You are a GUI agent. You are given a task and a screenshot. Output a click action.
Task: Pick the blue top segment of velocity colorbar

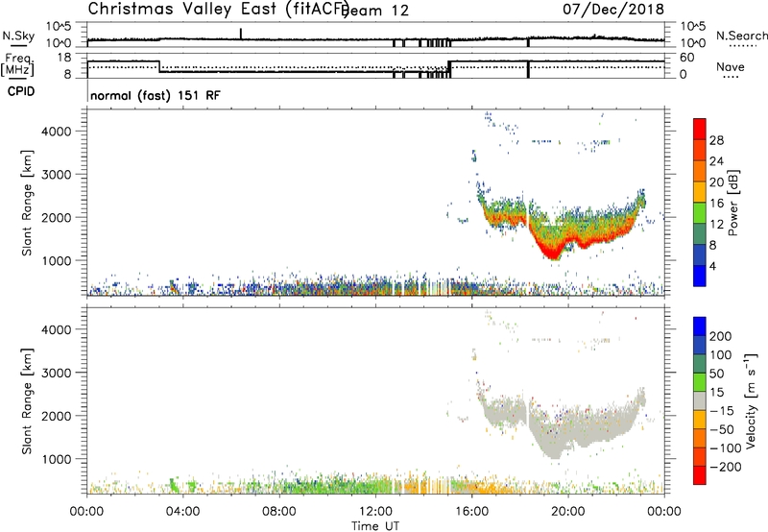[700, 326]
